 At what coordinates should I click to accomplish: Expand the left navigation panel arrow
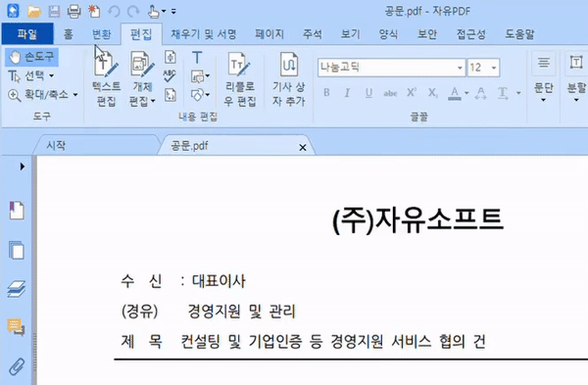coord(23,167)
